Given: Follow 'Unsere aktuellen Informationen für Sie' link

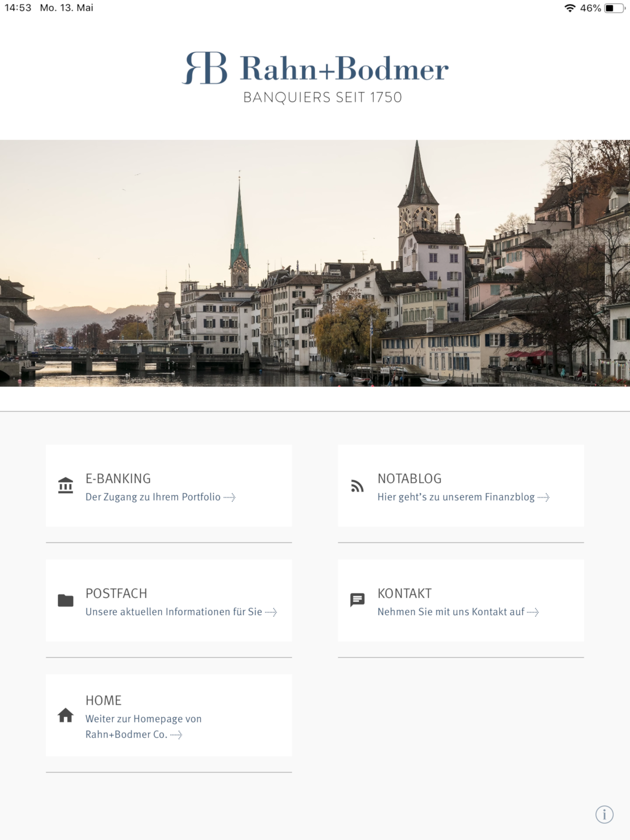Looking at the screenshot, I should [181, 611].
